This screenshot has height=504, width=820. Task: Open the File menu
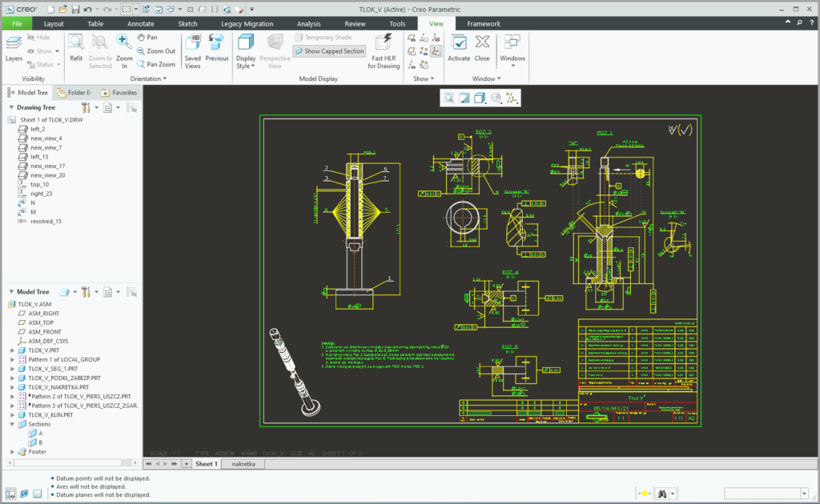(16, 24)
